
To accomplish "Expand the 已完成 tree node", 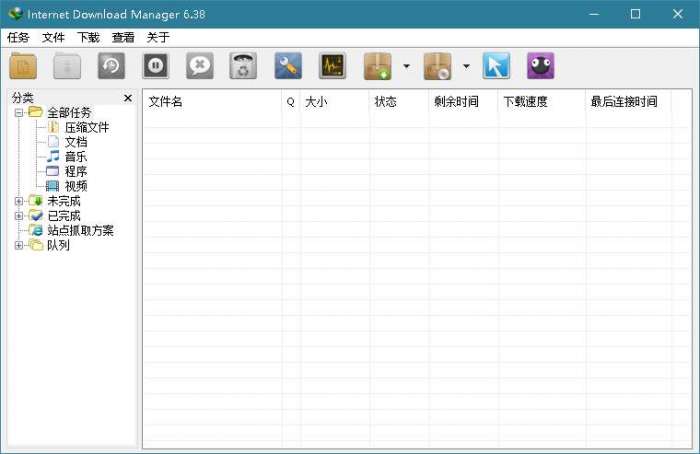I will (x=19, y=216).
